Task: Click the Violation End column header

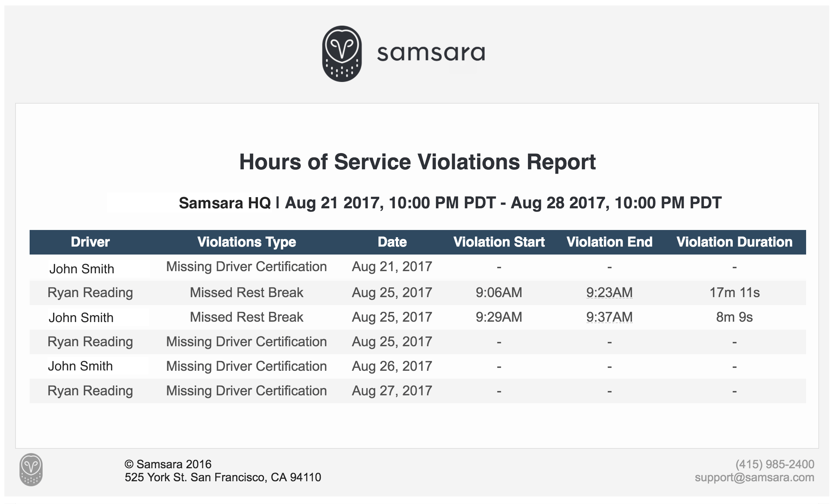Action: point(610,242)
